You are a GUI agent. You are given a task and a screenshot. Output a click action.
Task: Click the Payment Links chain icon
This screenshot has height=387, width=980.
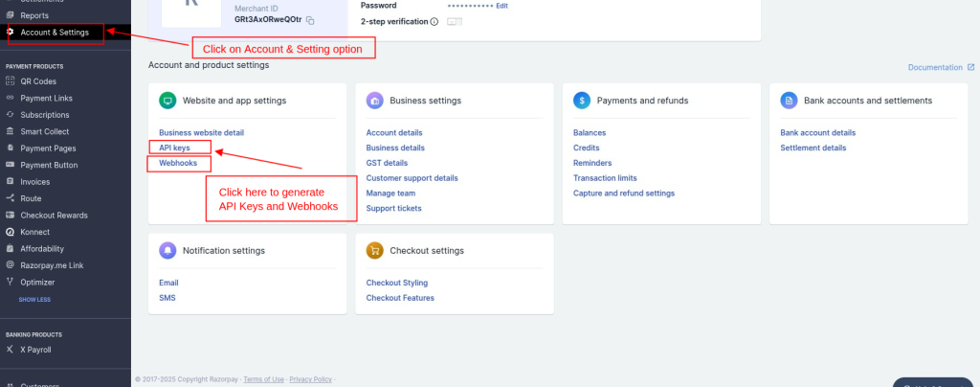point(10,98)
